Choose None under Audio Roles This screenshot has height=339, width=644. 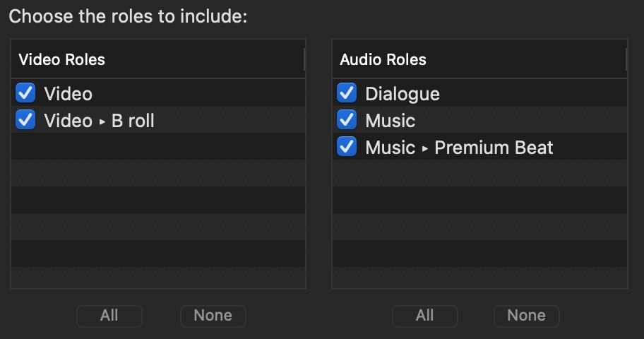click(x=527, y=316)
